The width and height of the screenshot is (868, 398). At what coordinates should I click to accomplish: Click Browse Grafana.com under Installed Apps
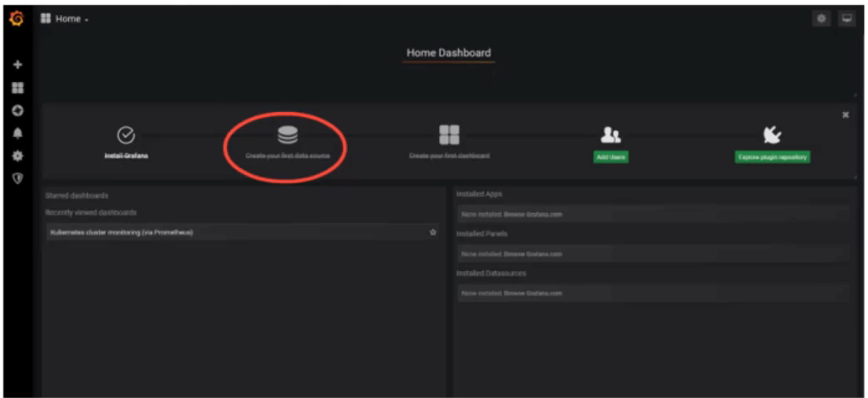click(x=533, y=214)
